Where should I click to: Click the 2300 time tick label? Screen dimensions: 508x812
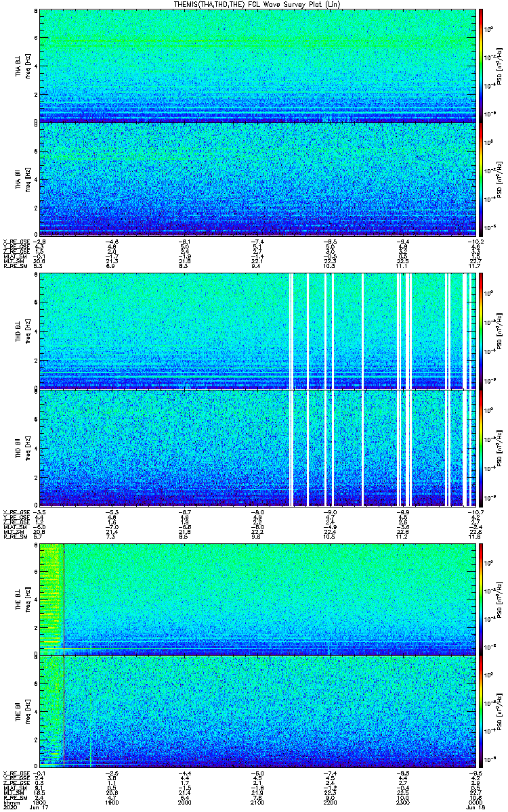(x=404, y=803)
